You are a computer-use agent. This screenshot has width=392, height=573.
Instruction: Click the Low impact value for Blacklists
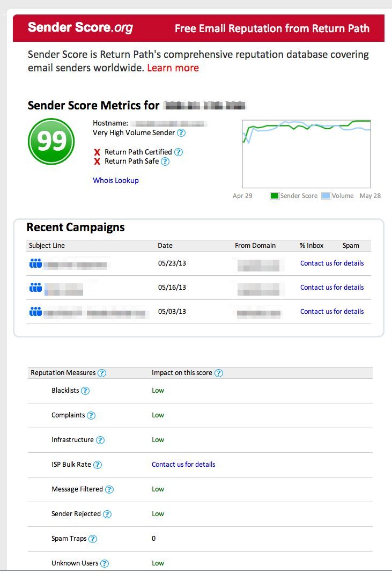(158, 390)
